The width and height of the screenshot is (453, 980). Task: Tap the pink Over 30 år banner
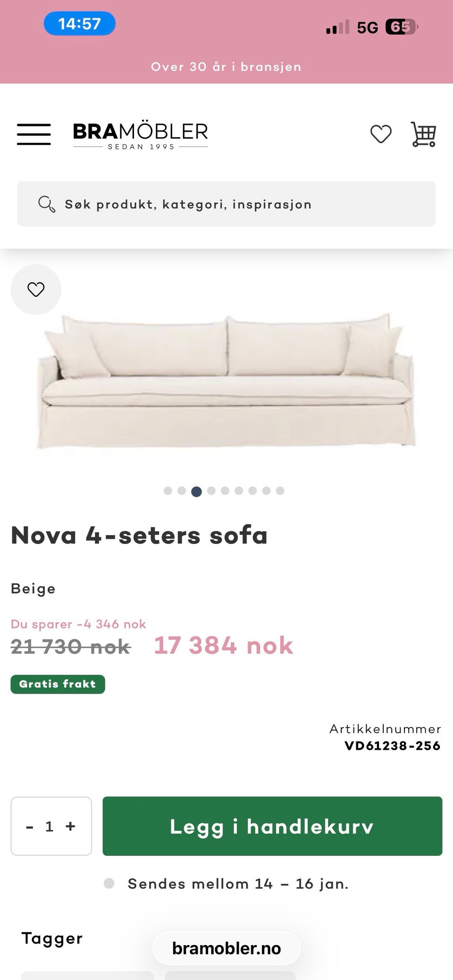(x=226, y=67)
